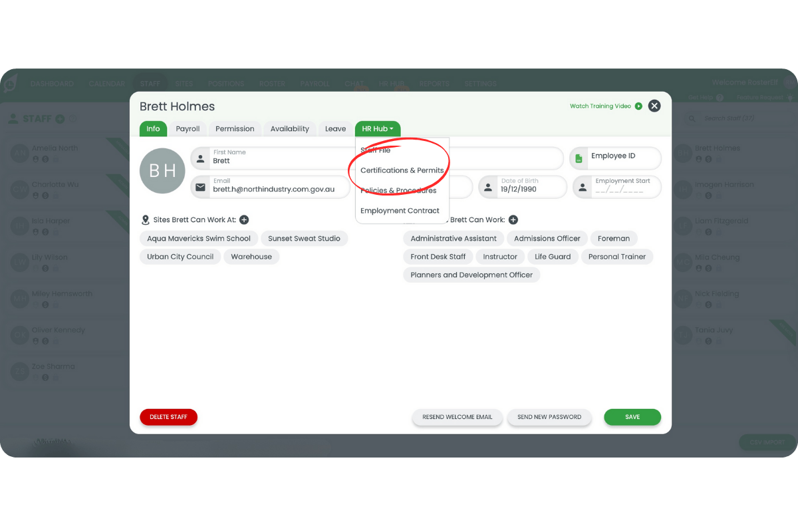Image resolution: width=798 pixels, height=532 pixels.
Task: Click the plus icon to add a work site
Action: pyautogui.click(x=244, y=219)
